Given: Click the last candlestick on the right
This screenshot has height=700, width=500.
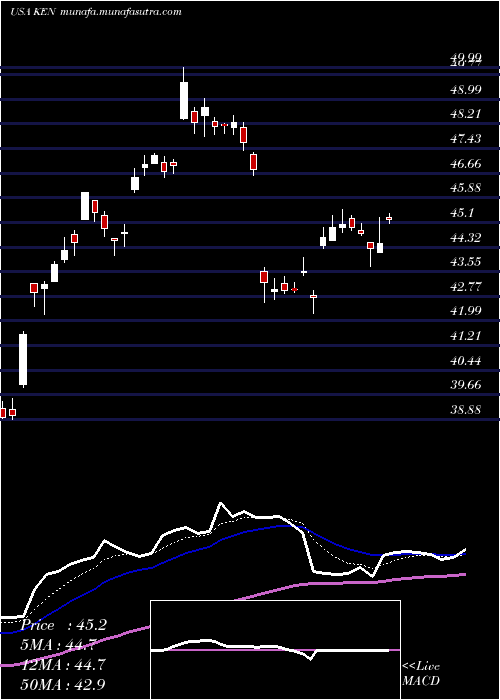Looking at the screenshot, I should click(389, 218).
